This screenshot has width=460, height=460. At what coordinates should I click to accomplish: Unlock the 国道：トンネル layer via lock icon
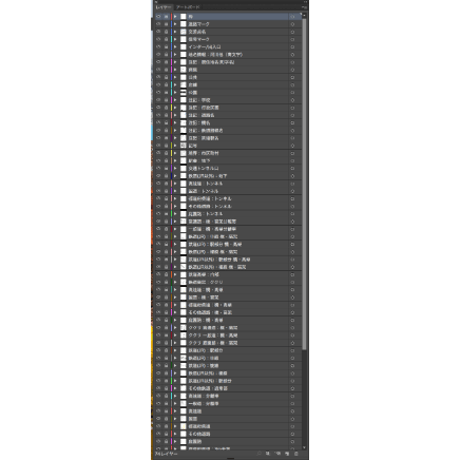tap(166, 191)
